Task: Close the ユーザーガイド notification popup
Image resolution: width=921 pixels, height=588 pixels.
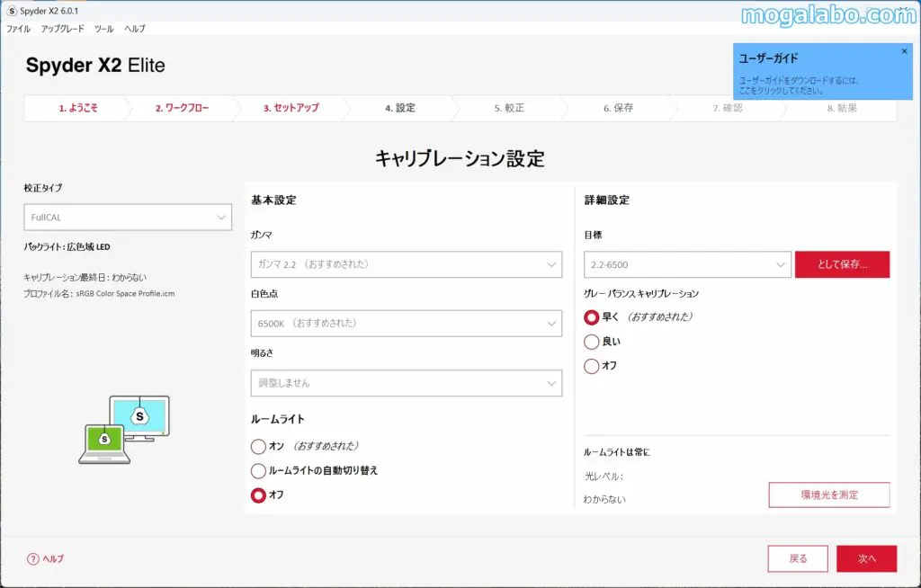Action: click(x=904, y=52)
